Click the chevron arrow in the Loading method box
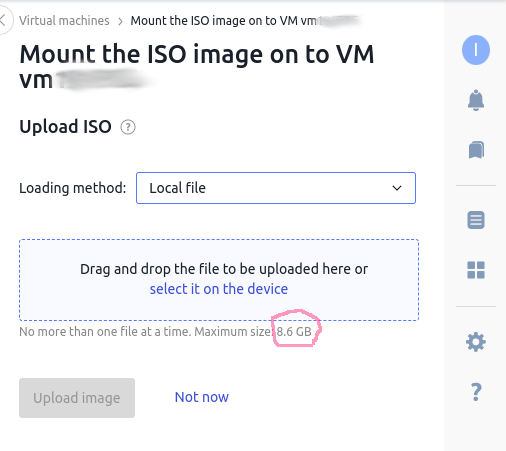The height and width of the screenshot is (451, 506). tap(397, 188)
